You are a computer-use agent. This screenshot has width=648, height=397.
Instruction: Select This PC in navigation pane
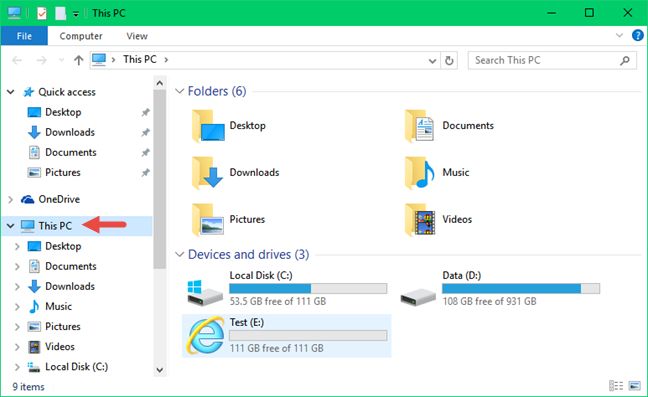(x=55, y=226)
